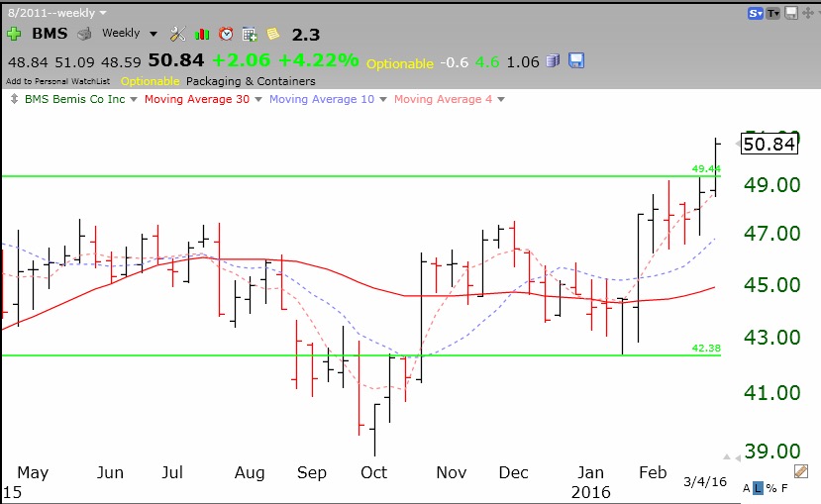
Task: Open the alarm clock alert icon
Action: tap(226, 34)
